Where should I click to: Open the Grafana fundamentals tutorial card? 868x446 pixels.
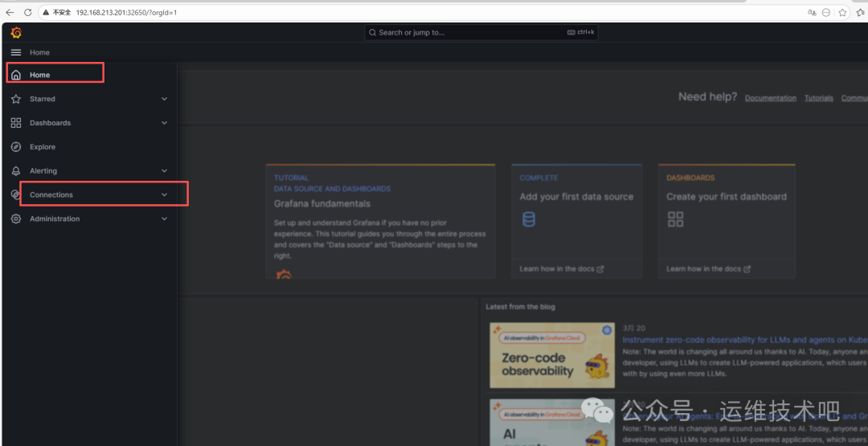(380, 221)
